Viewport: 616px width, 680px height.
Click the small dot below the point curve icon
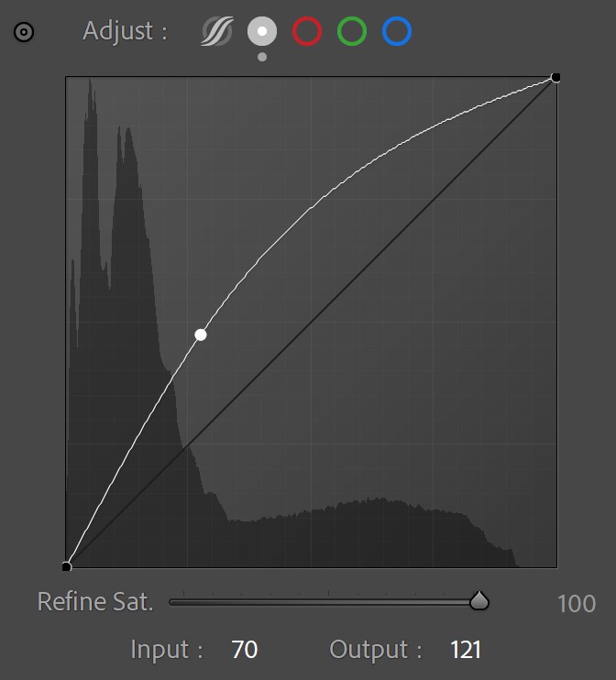pos(262,57)
